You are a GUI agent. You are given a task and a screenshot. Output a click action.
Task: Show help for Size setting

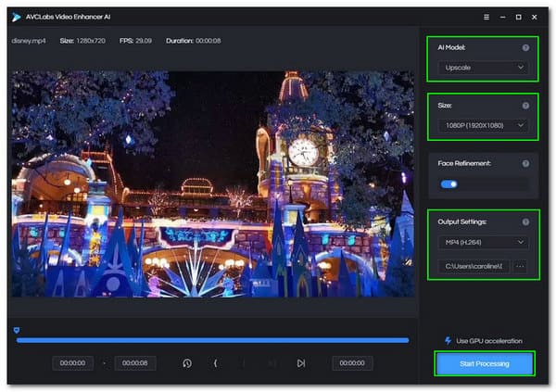click(525, 106)
